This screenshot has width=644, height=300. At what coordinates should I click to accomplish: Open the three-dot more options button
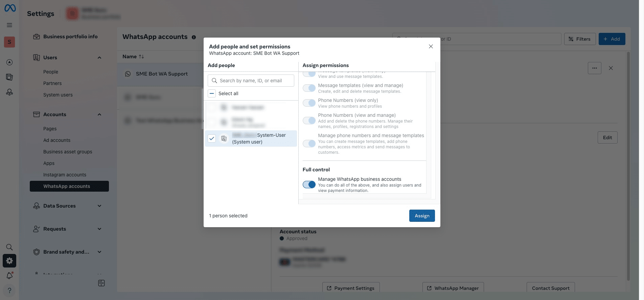click(x=595, y=68)
